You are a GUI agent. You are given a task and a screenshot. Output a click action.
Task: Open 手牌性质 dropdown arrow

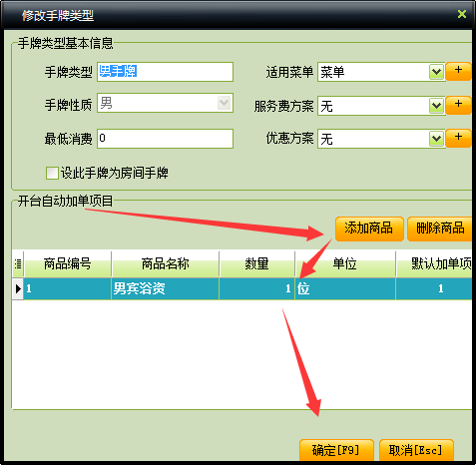click(x=224, y=103)
